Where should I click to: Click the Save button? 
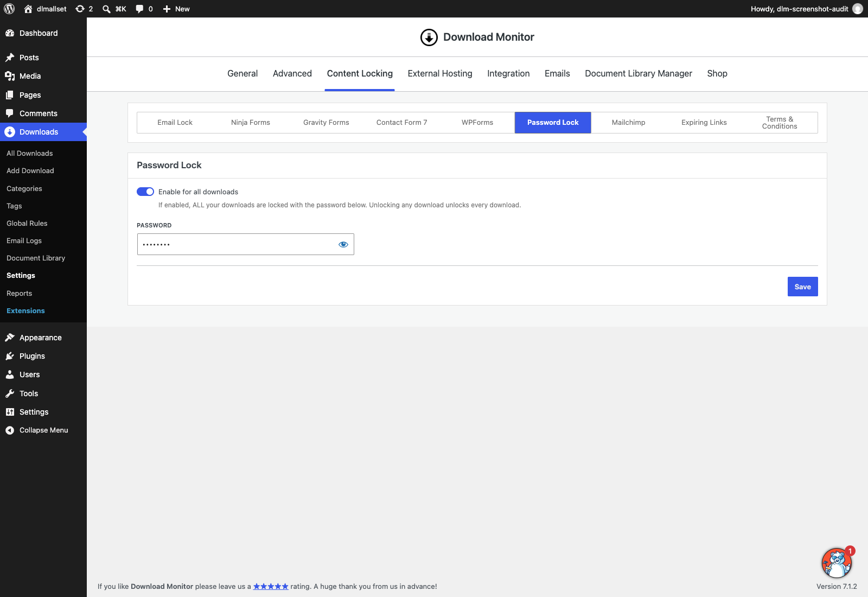803,287
